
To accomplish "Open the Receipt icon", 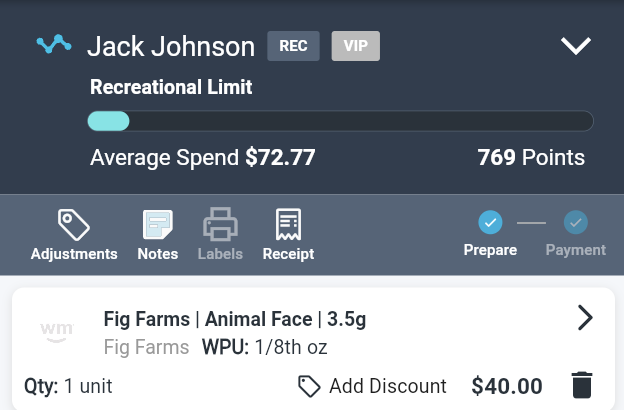I will pyautogui.click(x=288, y=224).
